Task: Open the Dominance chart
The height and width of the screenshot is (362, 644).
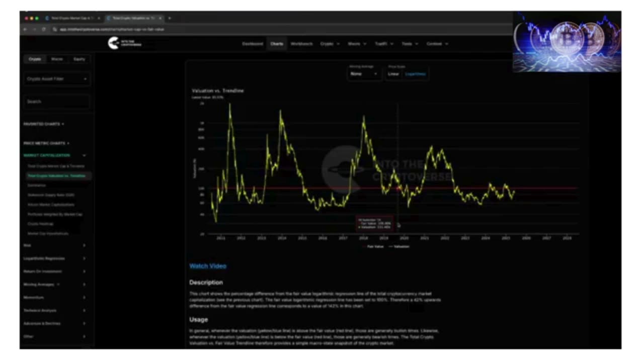Action: 37,186
